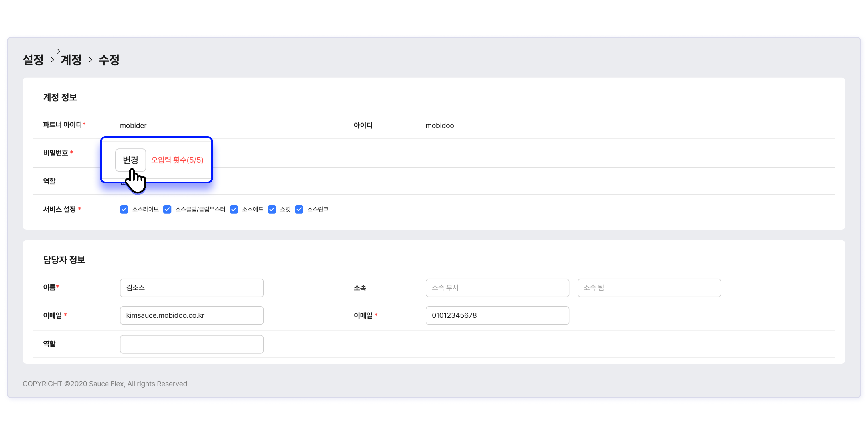Viewport: 868px width, 435px height.
Task: Click chevron arrow between 설정 and 계정
Action: [x=52, y=60]
